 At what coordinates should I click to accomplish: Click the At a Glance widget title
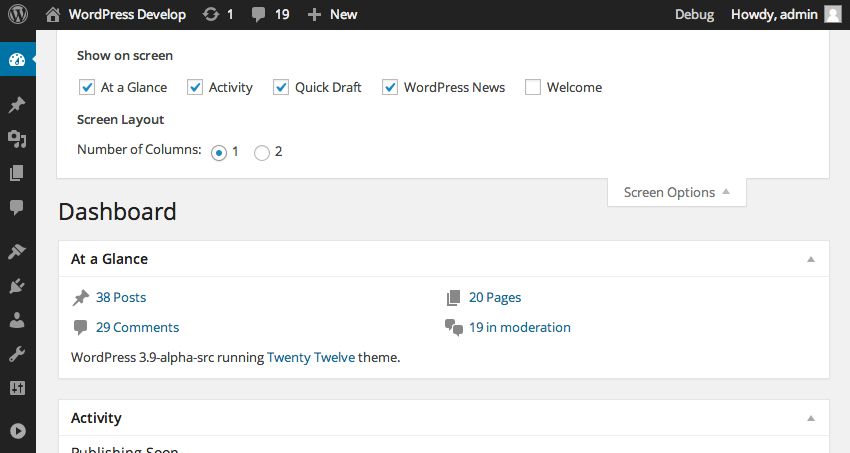(x=110, y=259)
